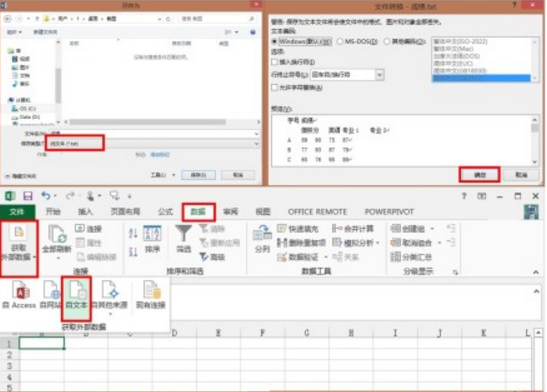Tick the allow character substitution checkbox
The width and height of the screenshot is (547, 392).
(x=275, y=87)
